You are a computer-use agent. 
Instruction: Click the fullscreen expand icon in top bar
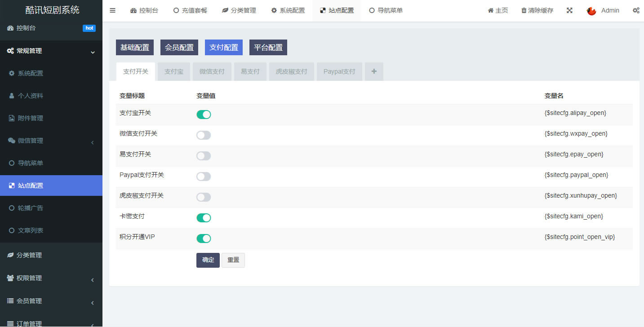pyautogui.click(x=569, y=10)
